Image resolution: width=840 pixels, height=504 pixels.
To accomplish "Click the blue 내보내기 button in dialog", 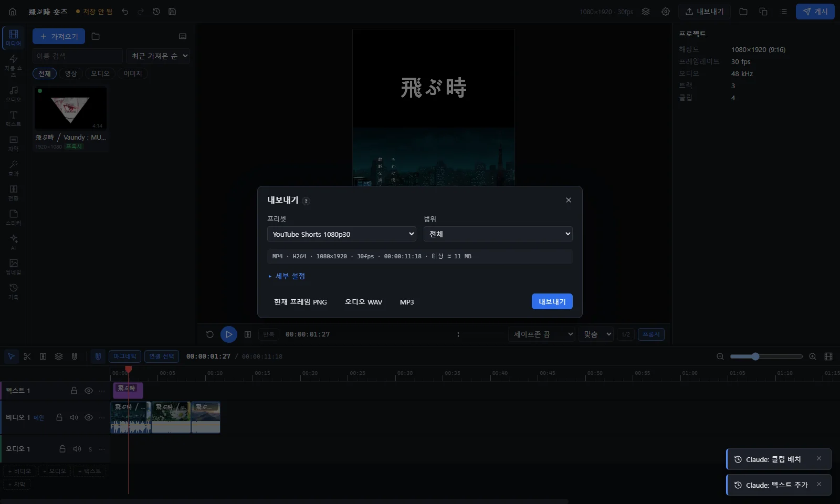I will (552, 301).
